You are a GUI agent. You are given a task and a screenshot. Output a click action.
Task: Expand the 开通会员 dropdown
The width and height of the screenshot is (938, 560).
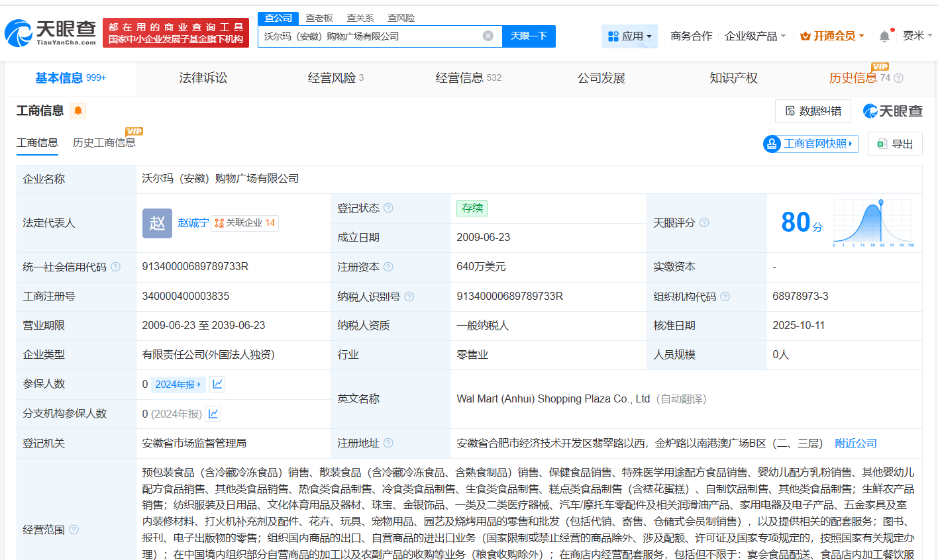click(x=832, y=36)
